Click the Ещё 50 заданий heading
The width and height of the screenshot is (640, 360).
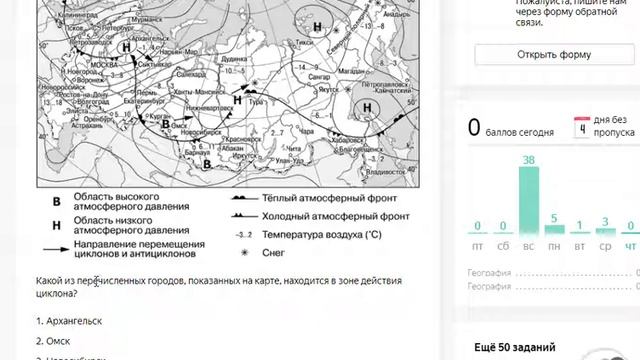click(x=515, y=347)
